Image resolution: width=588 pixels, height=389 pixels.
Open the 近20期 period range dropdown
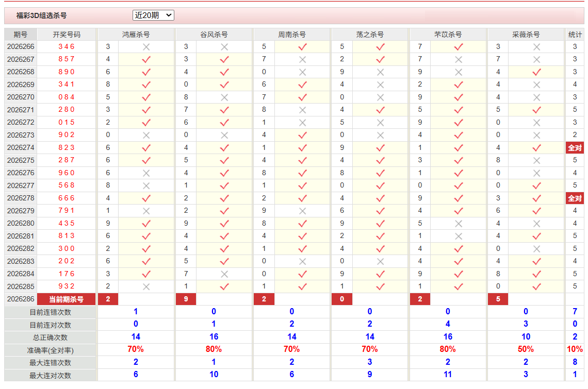pos(153,15)
